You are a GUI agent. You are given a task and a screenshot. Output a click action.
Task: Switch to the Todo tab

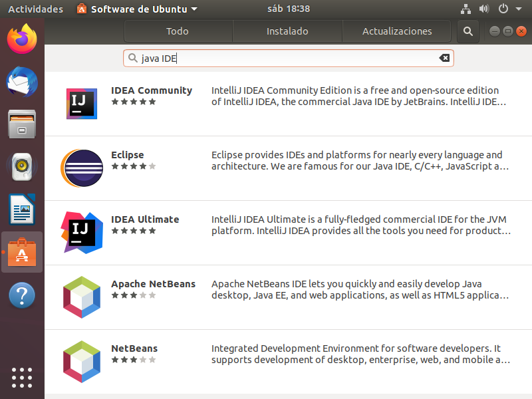[x=178, y=31]
